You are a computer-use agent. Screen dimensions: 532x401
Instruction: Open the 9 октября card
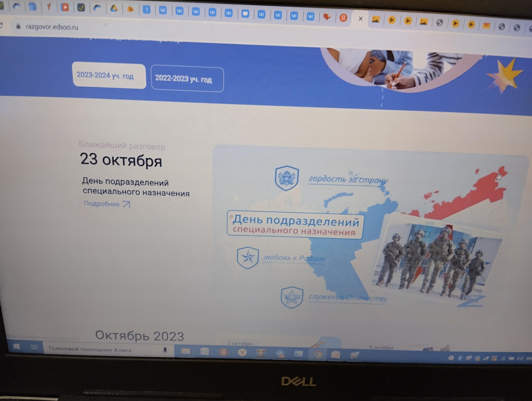(381, 347)
